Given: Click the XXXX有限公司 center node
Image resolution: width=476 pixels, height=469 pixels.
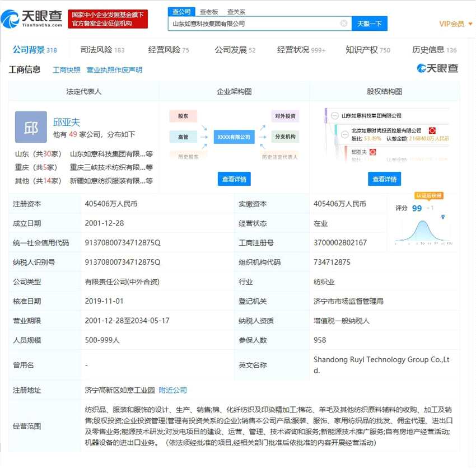Looking at the screenshot, I should [234, 137].
